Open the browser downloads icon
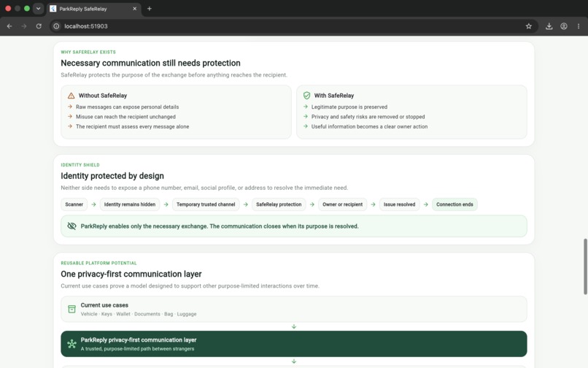The width and height of the screenshot is (588, 368). tap(549, 26)
